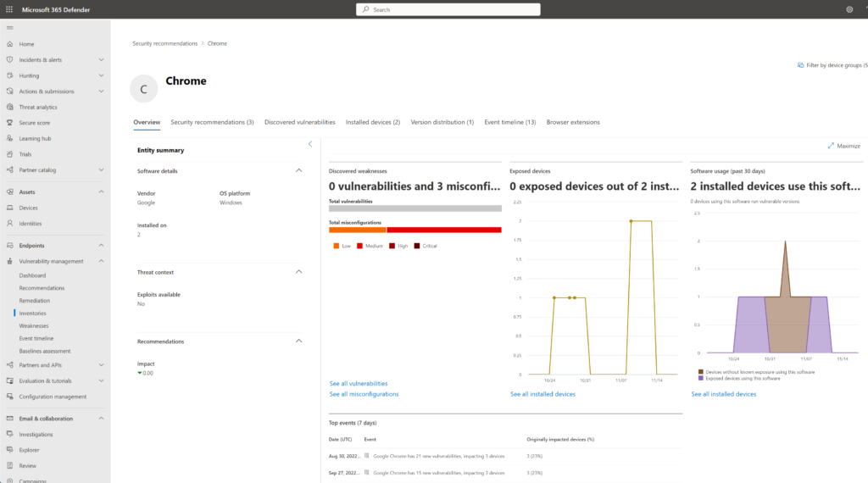Click the Review icon in sidebar
The height and width of the screenshot is (483, 868).
pyautogui.click(x=9, y=466)
